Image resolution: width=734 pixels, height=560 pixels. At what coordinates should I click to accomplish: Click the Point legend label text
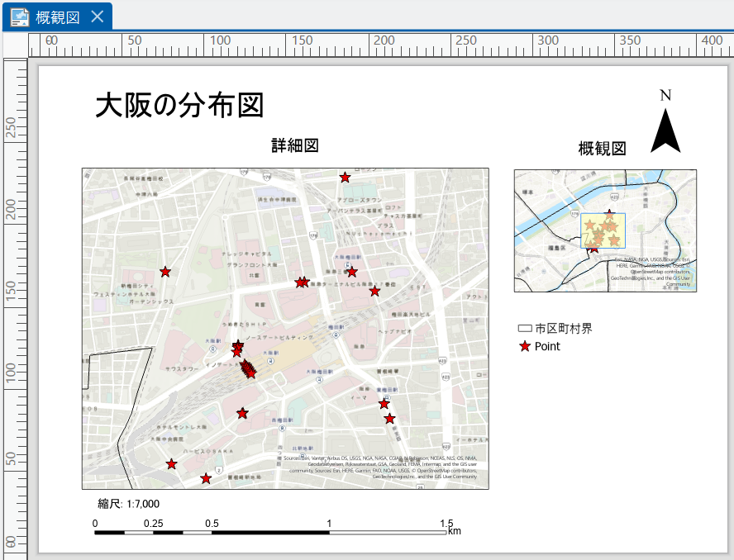tap(547, 347)
